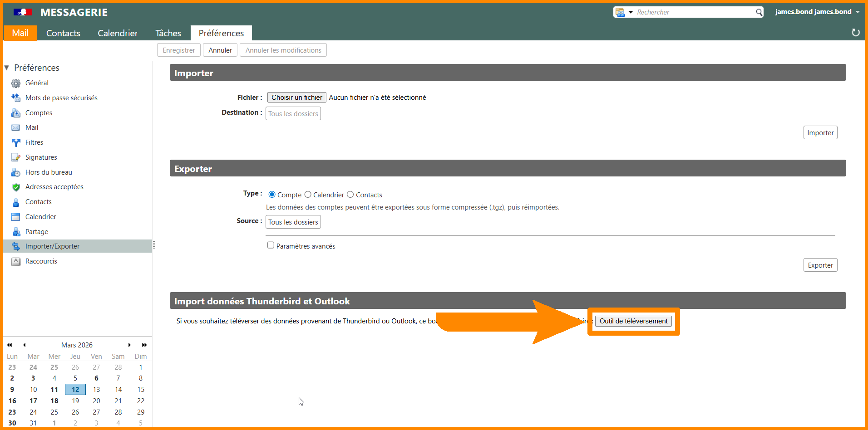
Task: Select the Hors du bureau icon
Action: (x=16, y=172)
